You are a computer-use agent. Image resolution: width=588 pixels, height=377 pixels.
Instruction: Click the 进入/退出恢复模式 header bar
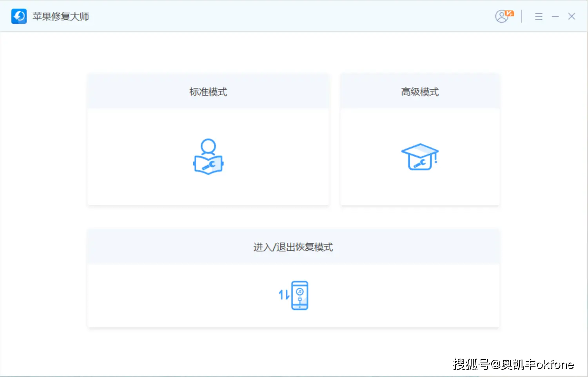[x=293, y=247]
